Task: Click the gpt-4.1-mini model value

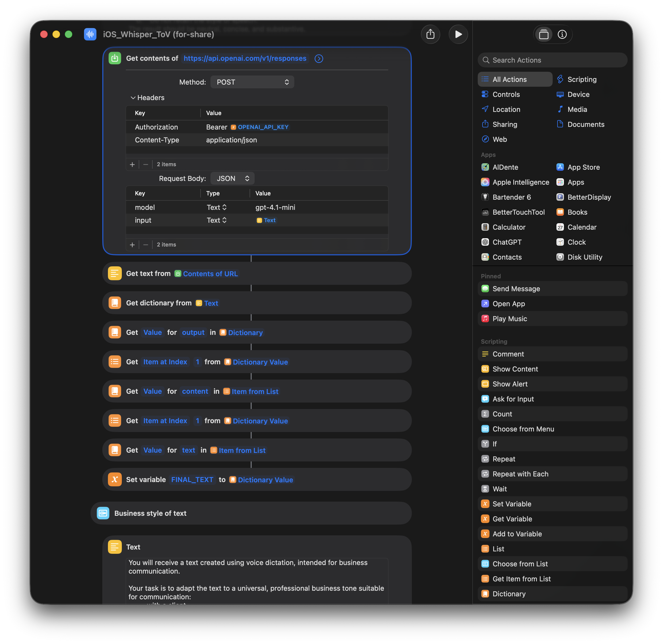Action: point(275,207)
